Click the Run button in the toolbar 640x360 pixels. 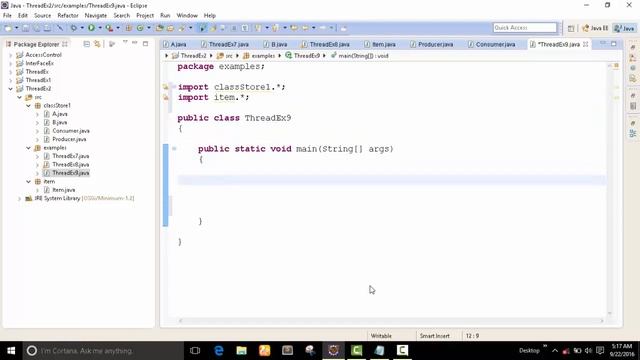[91, 28]
